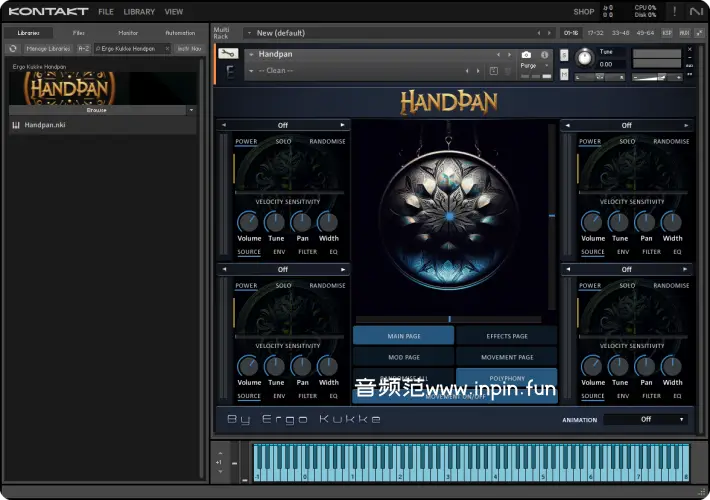710x500 pixels.
Task: Switch to the Files tab in the browser
Action: (x=79, y=33)
